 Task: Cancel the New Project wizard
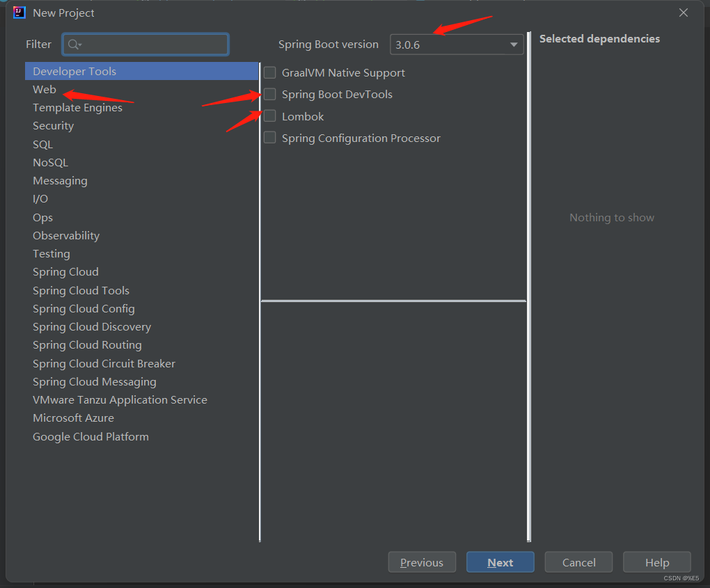tap(578, 562)
